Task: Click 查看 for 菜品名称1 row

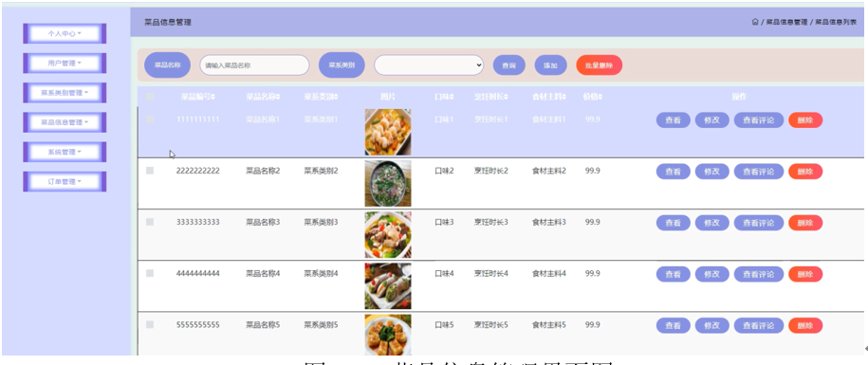Action: pyautogui.click(x=674, y=120)
